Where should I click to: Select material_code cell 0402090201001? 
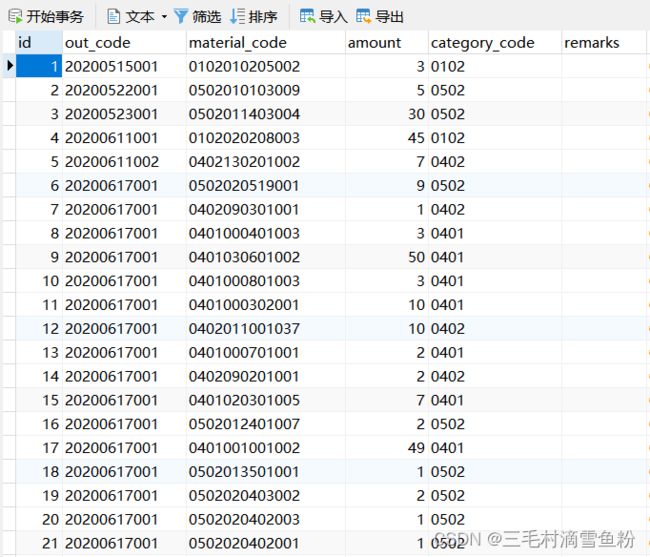click(x=266, y=376)
